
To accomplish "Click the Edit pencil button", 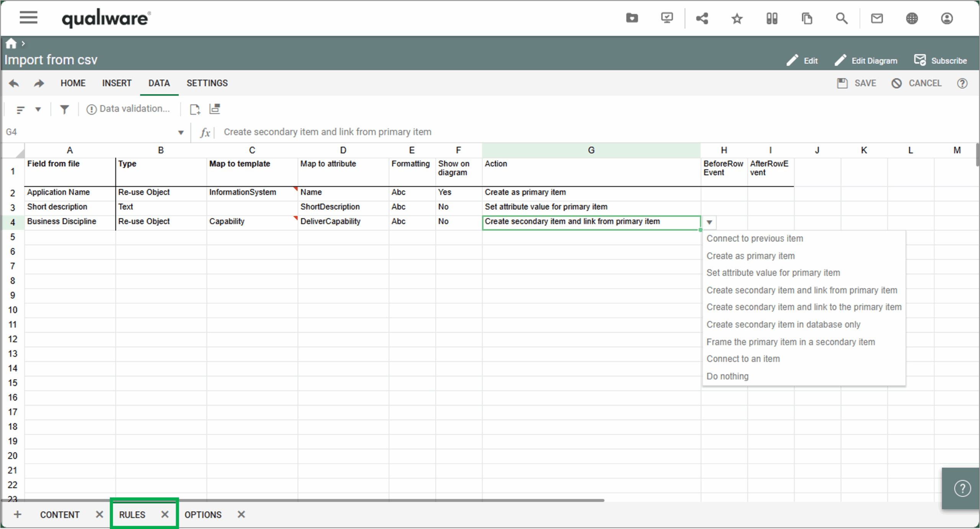I will (802, 61).
